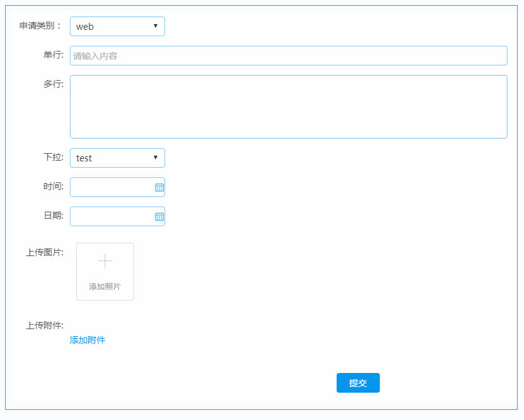This screenshot has height=420, width=524.
Task: Click the calendar icon in the 日期 field
Action: (x=159, y=217)
